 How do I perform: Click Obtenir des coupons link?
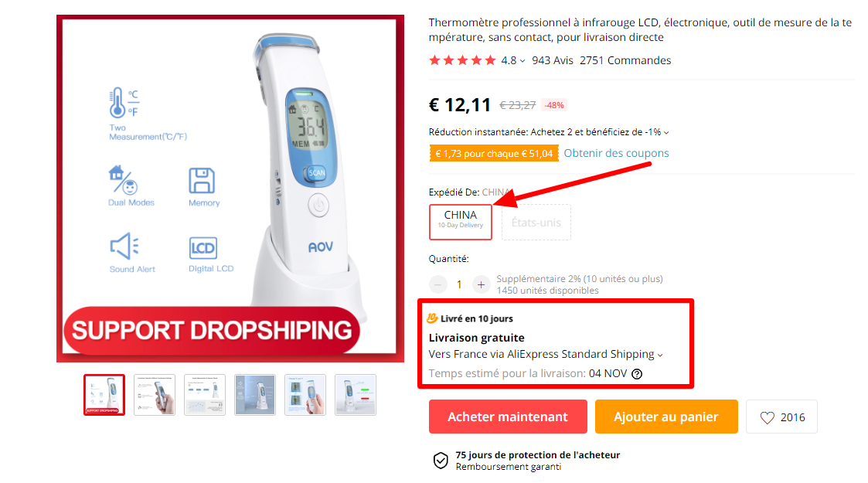[616, 153]
